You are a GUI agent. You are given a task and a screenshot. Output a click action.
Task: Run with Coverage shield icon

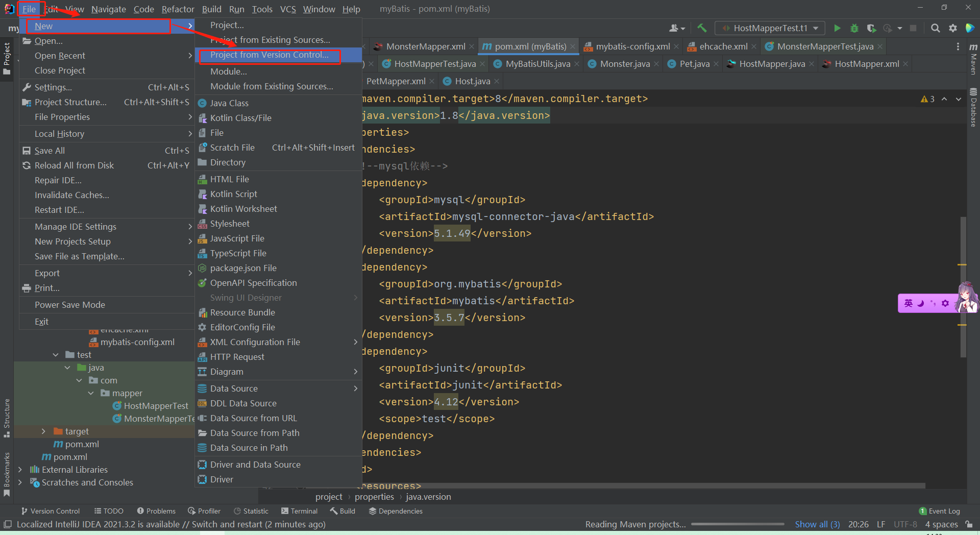pos(871,28)
